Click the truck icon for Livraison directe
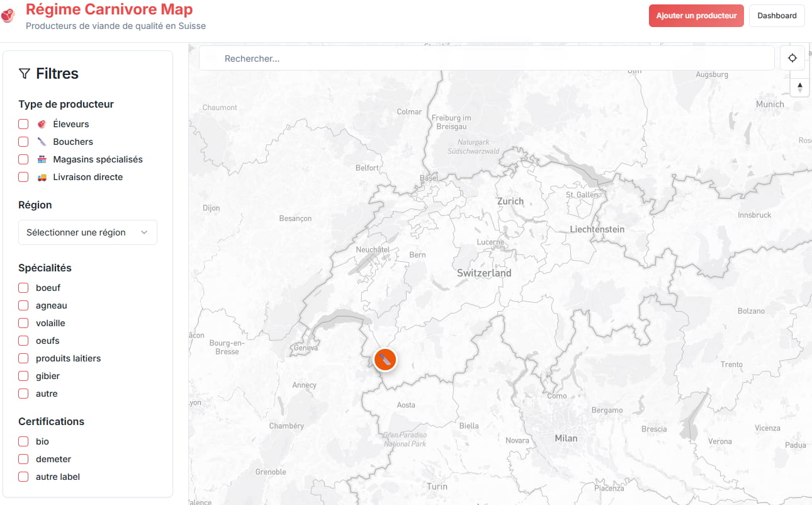 pyautogui.click(x=42, y=177)
